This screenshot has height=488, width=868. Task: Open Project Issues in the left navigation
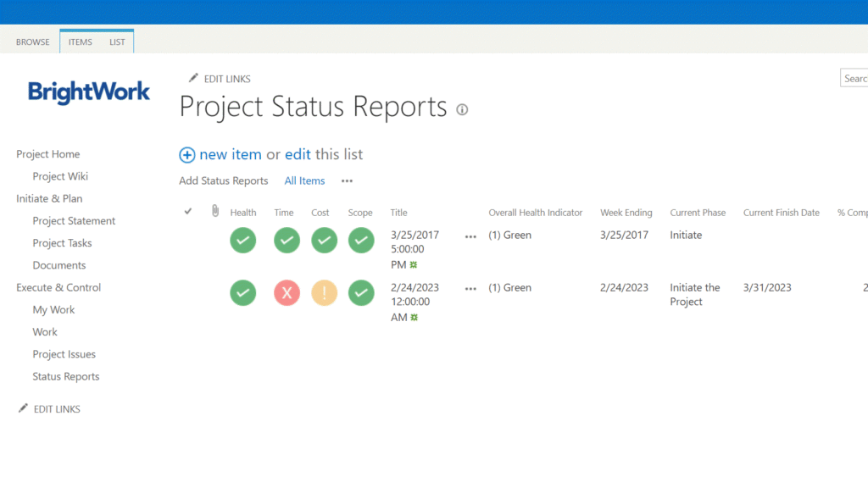click(x=64, y=354)
